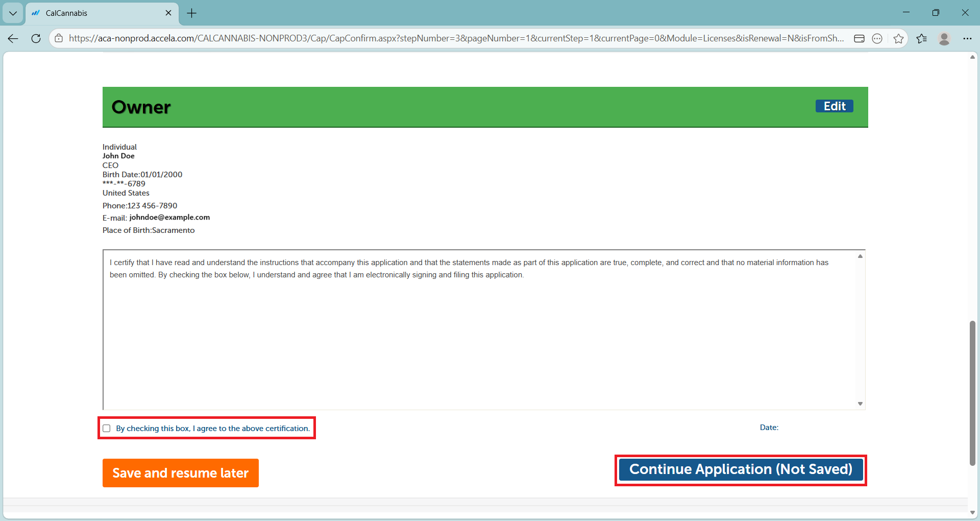980x521 pixels.
Task: Open a new browser tab
Action: (192, 13)
